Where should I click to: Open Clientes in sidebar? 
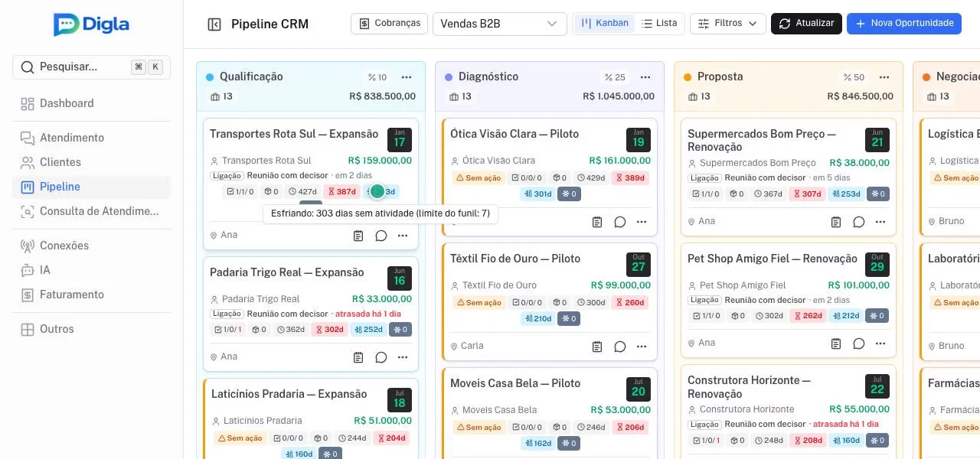tap(91, 162)
